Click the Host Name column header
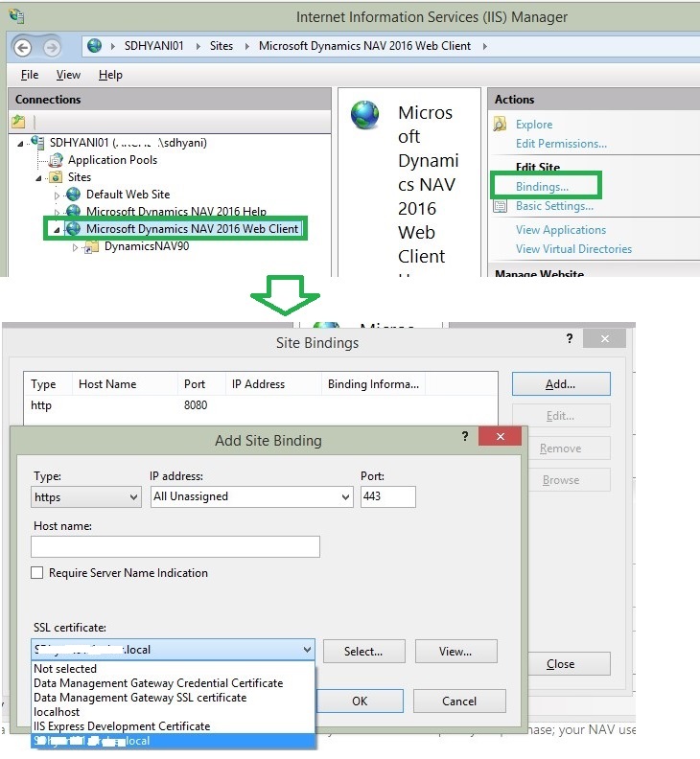Screen dimensions: 700x759 coord(125,384)
